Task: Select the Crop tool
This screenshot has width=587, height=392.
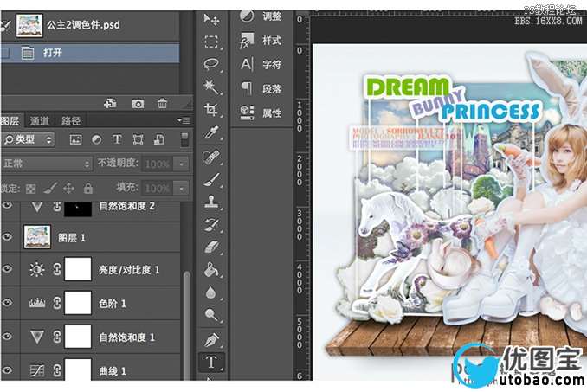Action: click(211, 110)
